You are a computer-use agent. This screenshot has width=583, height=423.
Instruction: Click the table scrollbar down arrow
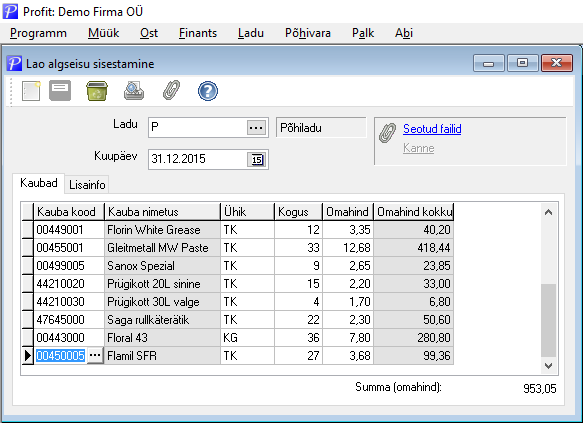pyautogui.click(x=548, y=366)
